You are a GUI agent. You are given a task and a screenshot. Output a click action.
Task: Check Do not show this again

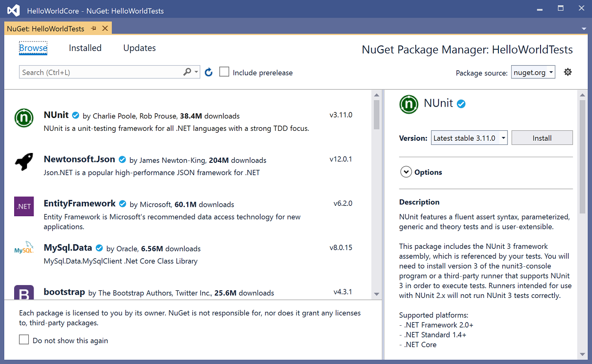24,339
